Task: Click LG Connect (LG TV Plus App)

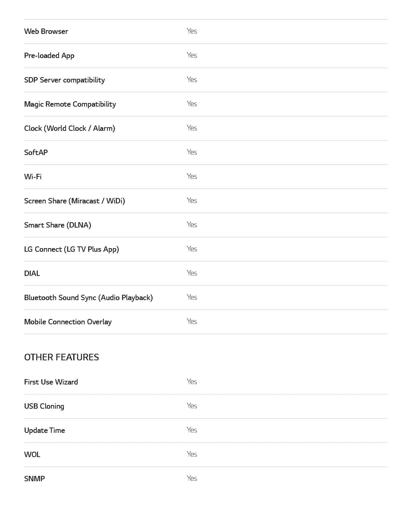Action: coord(71,249)
